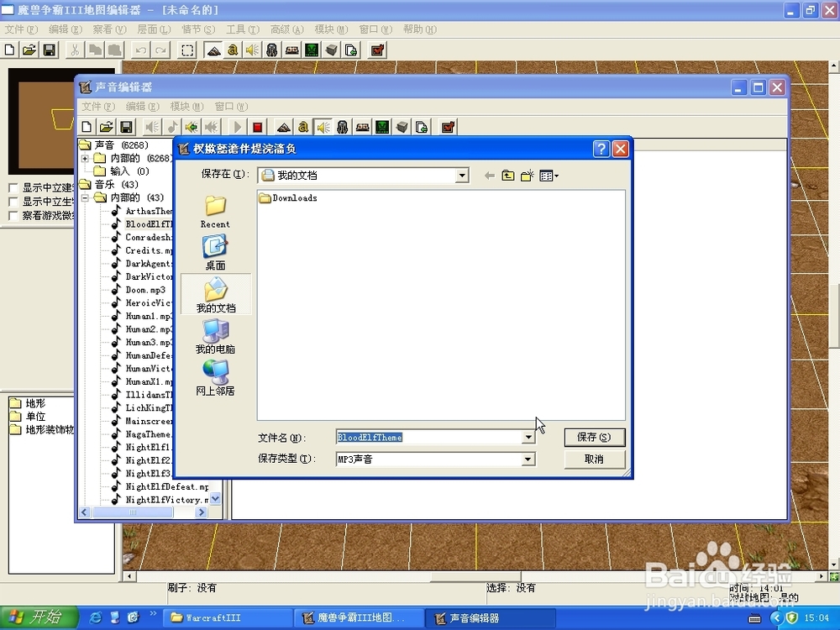Click Object editor icon in Sound Editor toolbar
The width and height of the screenshot is (840, 630).
tap(343, 128)
